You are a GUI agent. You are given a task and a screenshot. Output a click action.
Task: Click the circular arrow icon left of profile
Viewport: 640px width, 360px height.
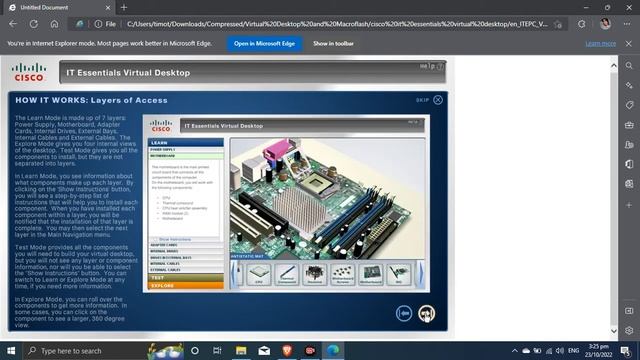[582, 24]
